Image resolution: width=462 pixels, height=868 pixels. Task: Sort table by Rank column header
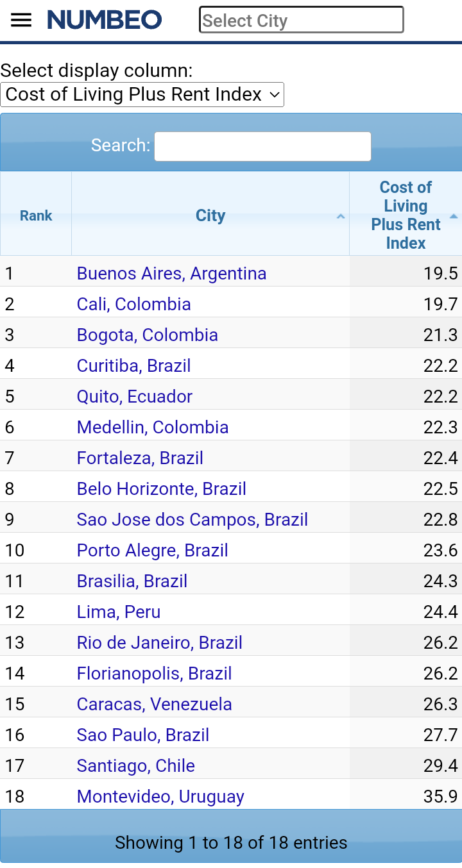(36, 215)
